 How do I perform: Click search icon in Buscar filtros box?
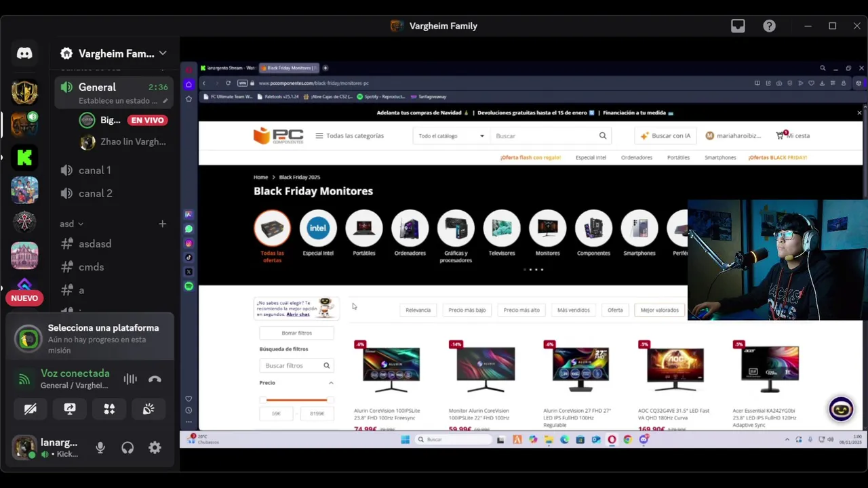(326, 365)
